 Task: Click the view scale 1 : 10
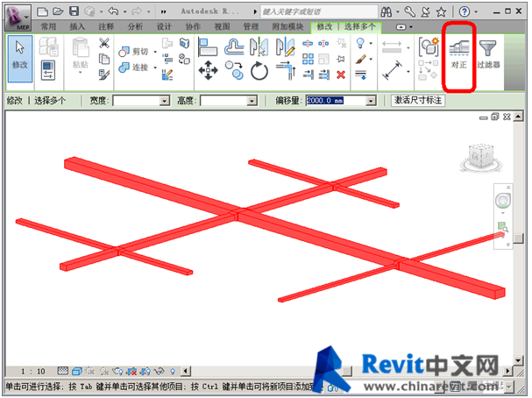pyautogui.click(x=33, y=371)
